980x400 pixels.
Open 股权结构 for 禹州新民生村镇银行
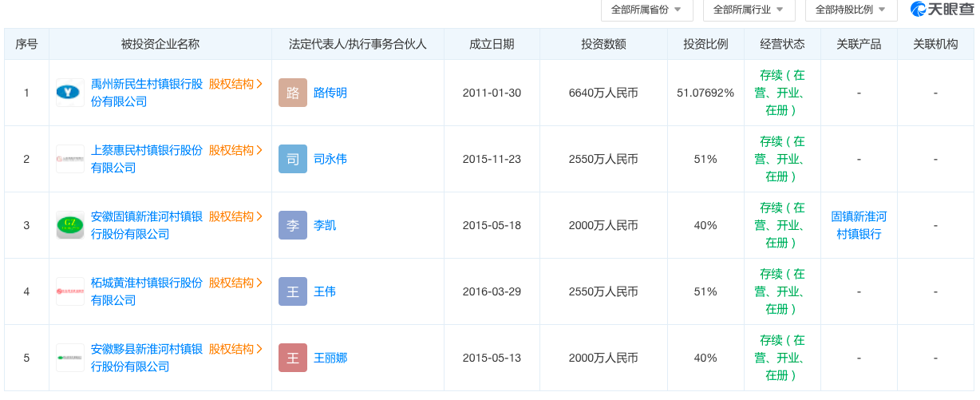(235, 84)
